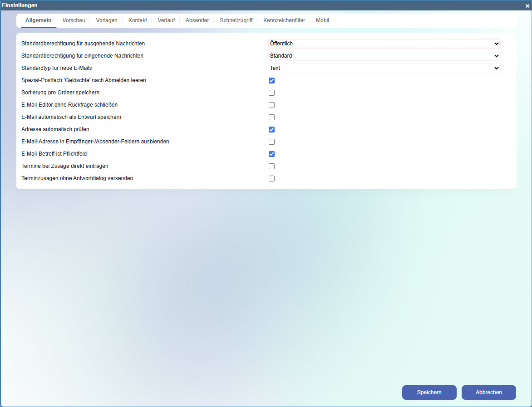Go to the Kontakt tab
Screen dimensions: 532x407
138,20
